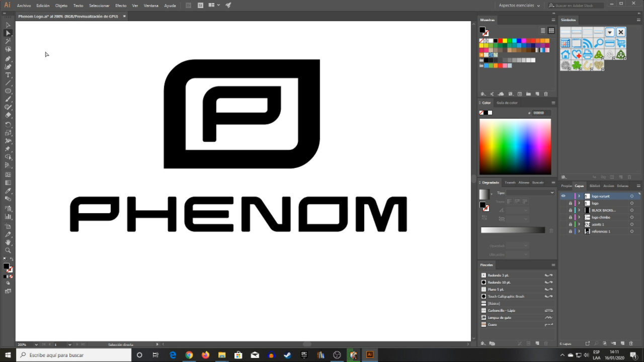644x362 pixels.
Task: Open the Pinceles panel options menu
Action: (x=553, y=265)
